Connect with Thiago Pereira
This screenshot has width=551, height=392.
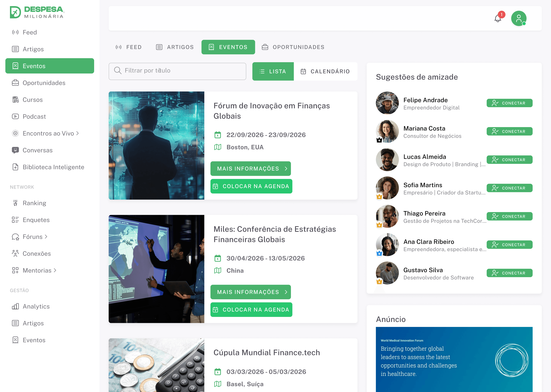tap(509, 216)
